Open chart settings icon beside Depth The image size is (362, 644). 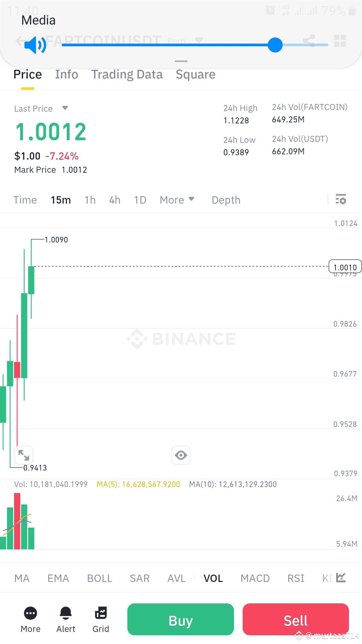pos(341,200)
